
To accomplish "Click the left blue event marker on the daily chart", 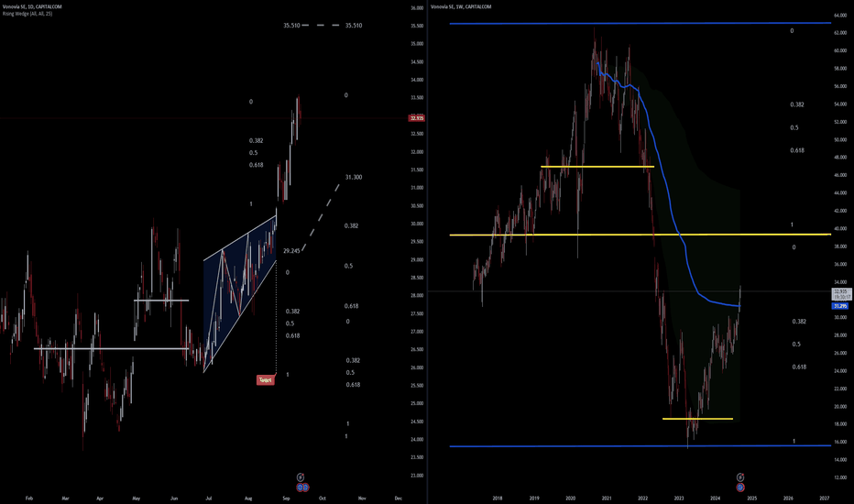I will [x=301, y=488].
